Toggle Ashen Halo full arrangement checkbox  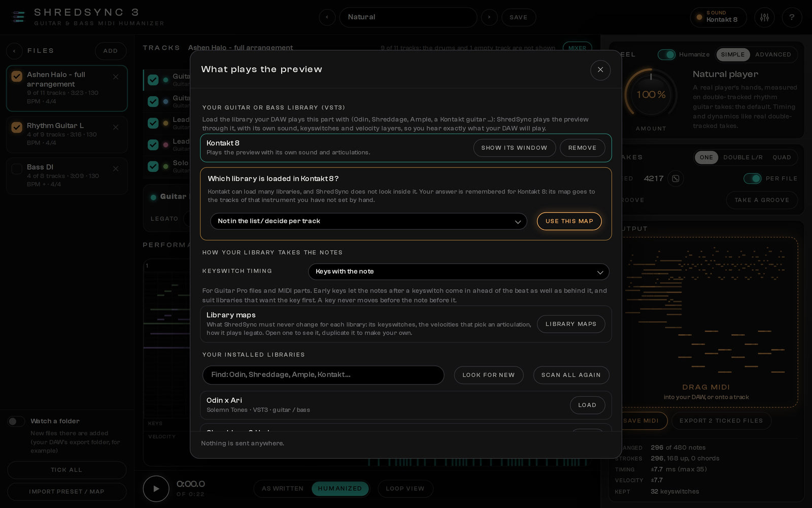pos(17,76)
